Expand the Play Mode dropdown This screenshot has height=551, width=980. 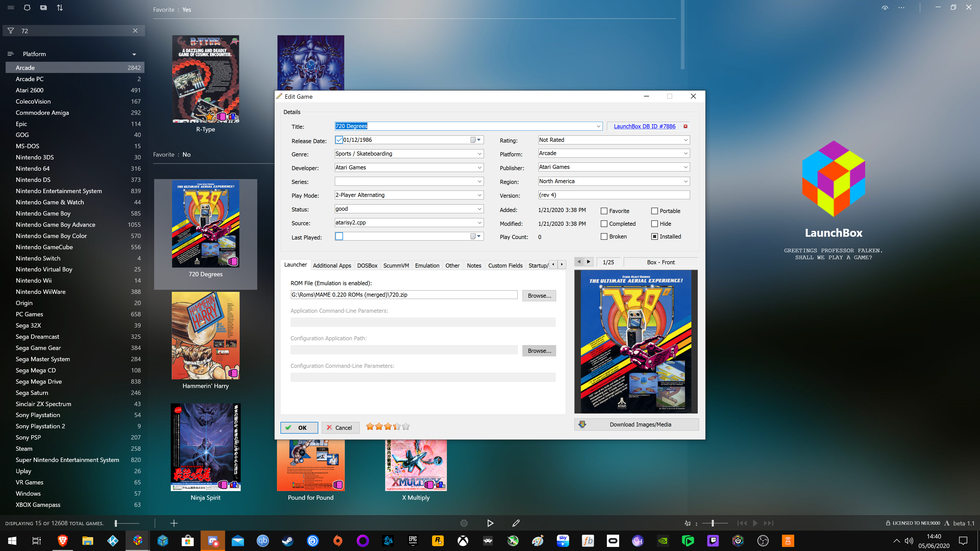click(x=479, y=195)
